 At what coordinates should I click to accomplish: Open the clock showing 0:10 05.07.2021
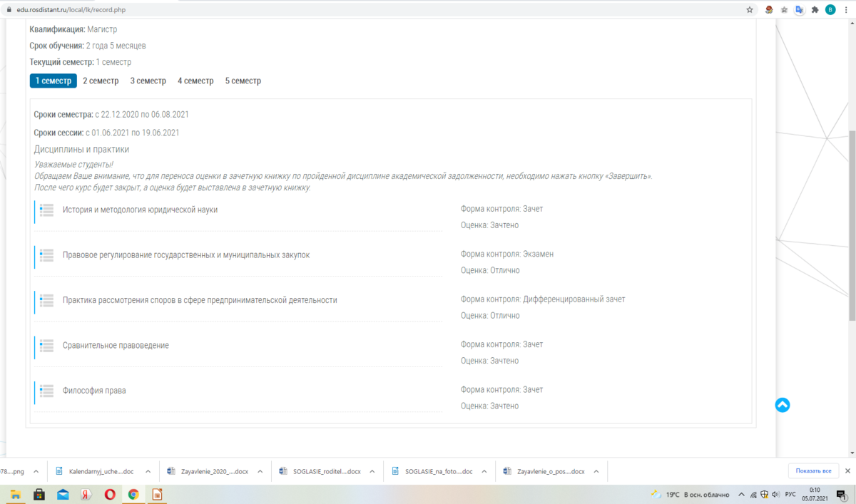815,494
